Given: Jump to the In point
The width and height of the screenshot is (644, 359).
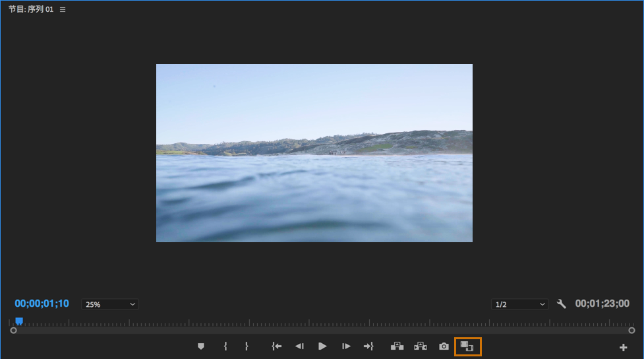Looking at the screenshot, I should click(277, 346).
